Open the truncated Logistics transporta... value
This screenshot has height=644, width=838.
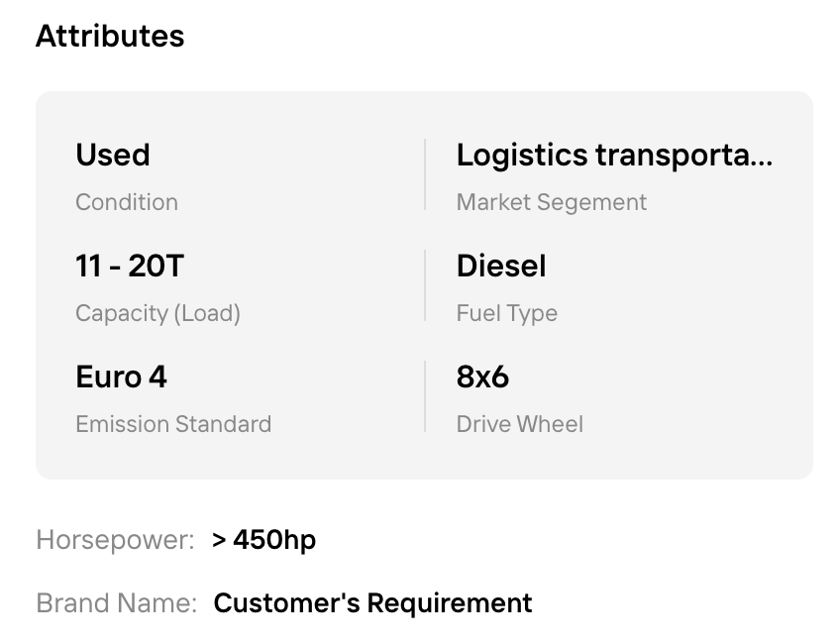click(x=614, y=156)
